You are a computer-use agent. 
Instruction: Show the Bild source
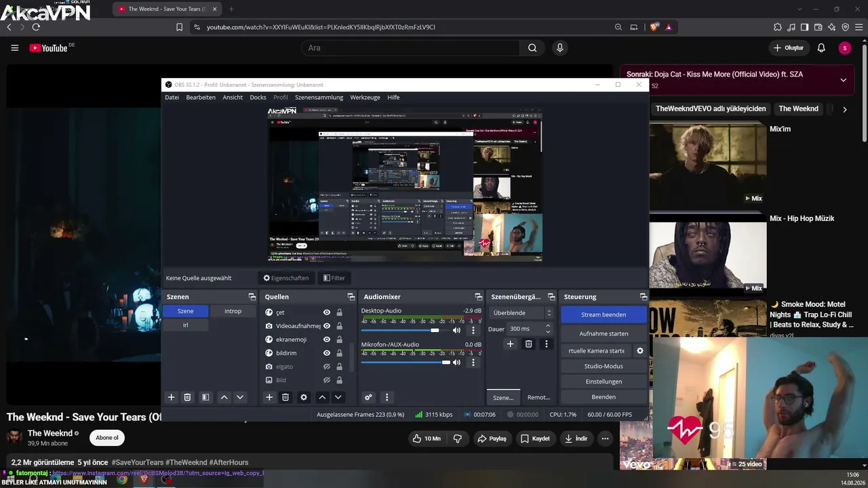pyautogui.click(x=327, y=380)
